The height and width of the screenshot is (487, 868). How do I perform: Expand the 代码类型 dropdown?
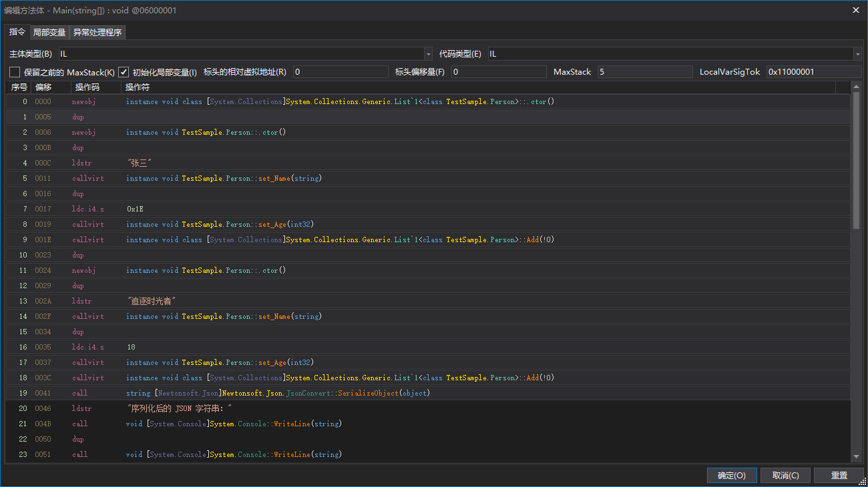[857, 54]
